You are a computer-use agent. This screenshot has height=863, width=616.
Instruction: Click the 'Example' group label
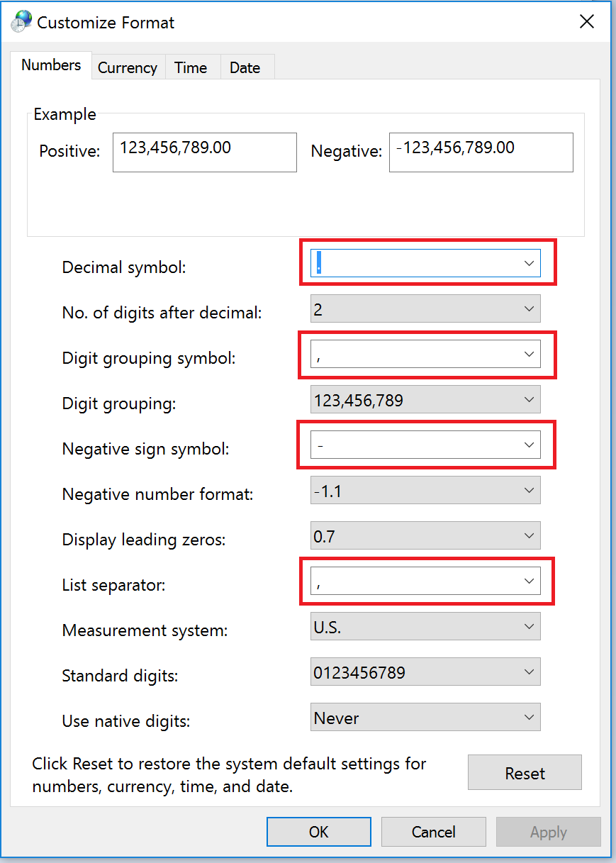pyautogui.click(x=65, y=114)
